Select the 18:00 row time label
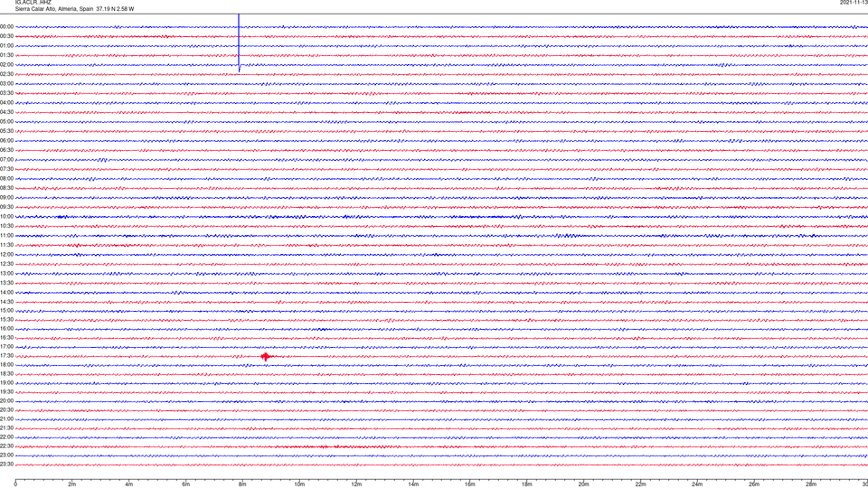The height and width of the screenshot is (488, 868). [x=6, y=364]
